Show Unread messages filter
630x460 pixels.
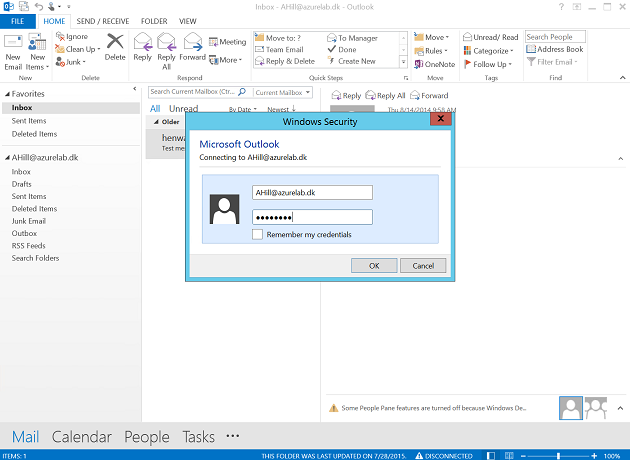point(184,108)
